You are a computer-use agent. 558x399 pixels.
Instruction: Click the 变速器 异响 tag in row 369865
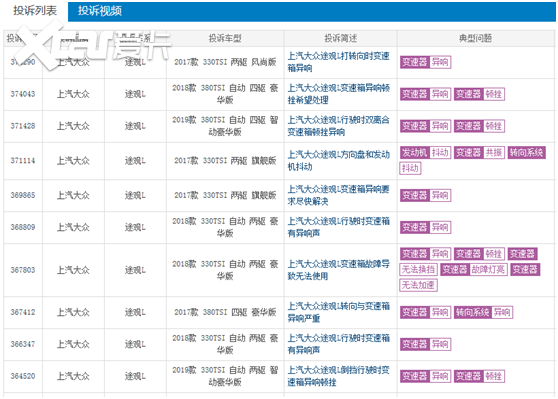pyautogui.click(x=425, y=195)
